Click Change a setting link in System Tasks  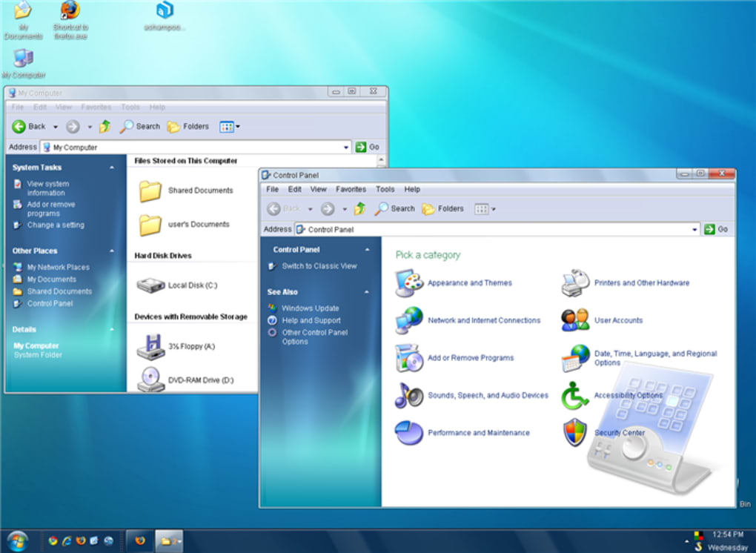56,225
